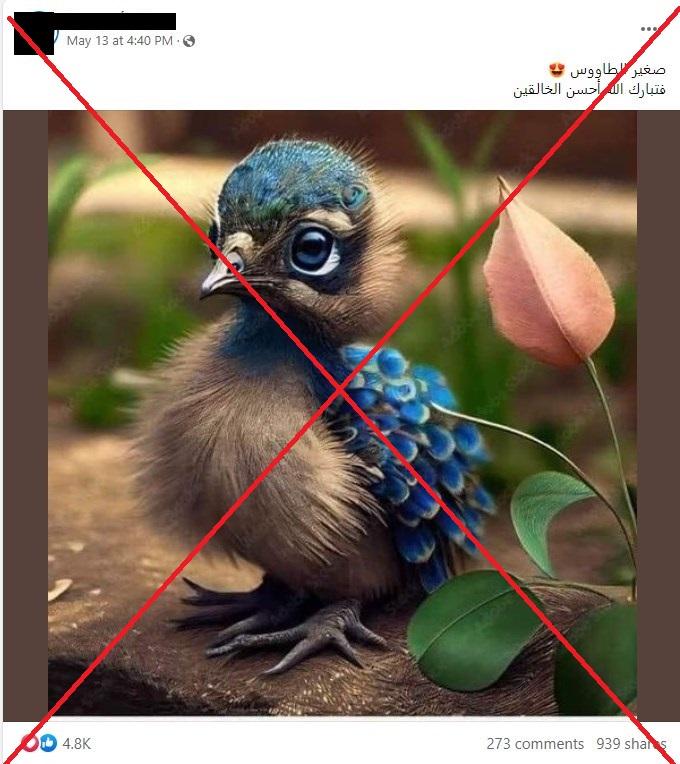Open the baby peacock photo at the chick's eye

313,251
